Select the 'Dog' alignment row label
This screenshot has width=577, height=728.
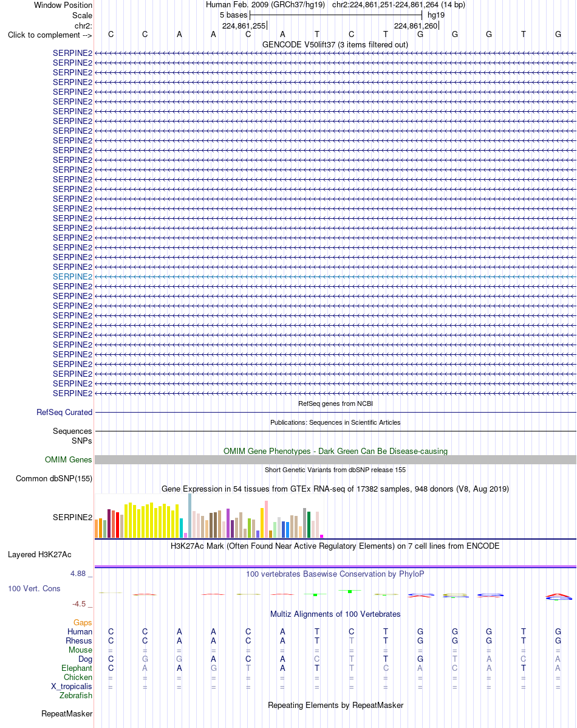tap(85, 659)
